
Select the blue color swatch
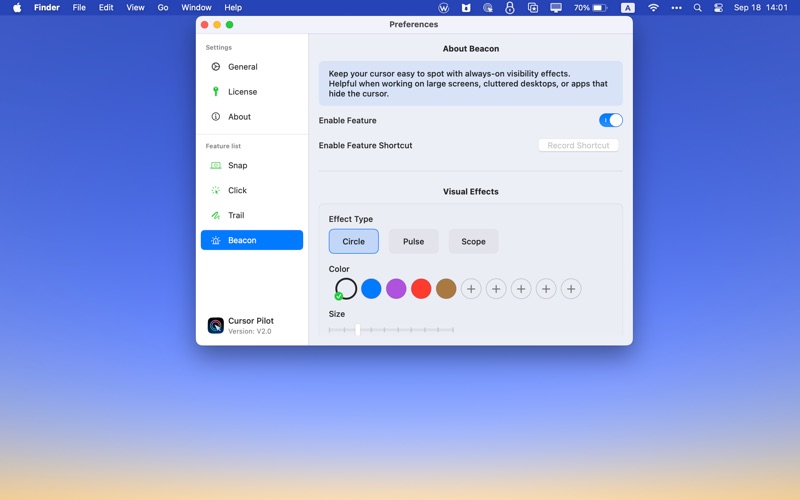[x=371, y=289]
